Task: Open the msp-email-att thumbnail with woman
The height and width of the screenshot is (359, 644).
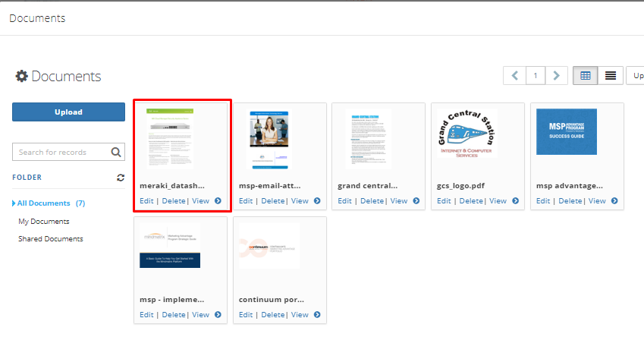Action: click(x=269, y=140)
